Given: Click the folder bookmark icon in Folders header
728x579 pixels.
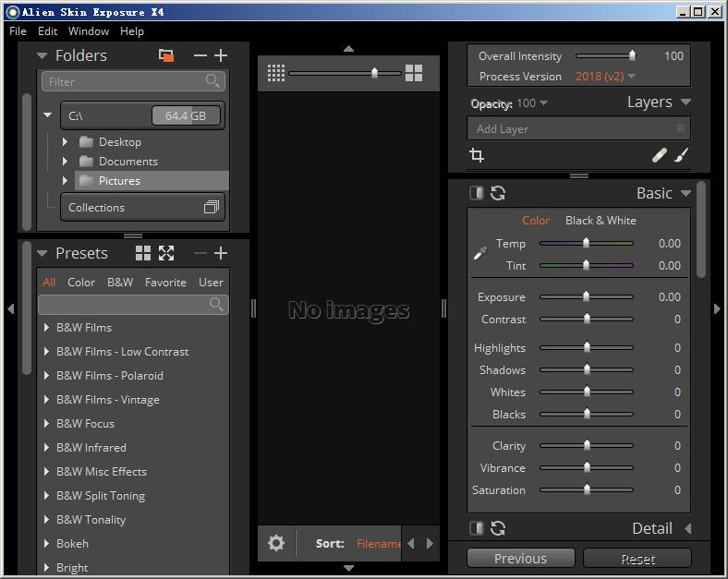Looking at the screenshot, I should (166, 55).
